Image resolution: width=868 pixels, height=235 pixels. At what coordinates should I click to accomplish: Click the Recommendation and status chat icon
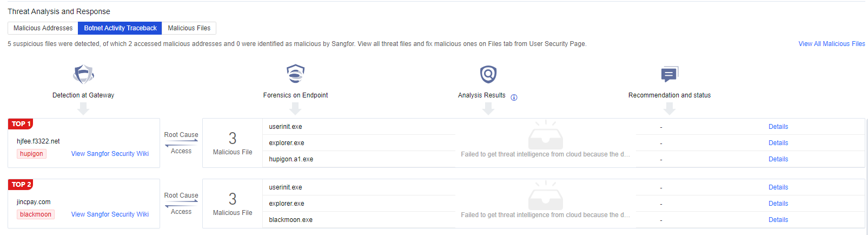669,74
